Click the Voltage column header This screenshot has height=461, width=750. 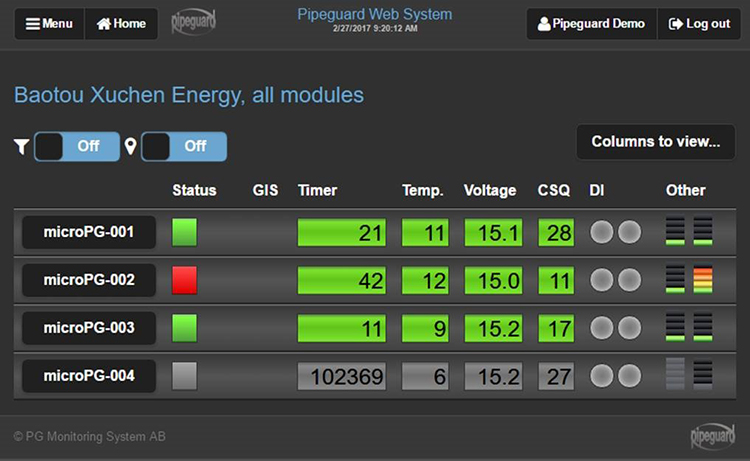tap(490, 191)
